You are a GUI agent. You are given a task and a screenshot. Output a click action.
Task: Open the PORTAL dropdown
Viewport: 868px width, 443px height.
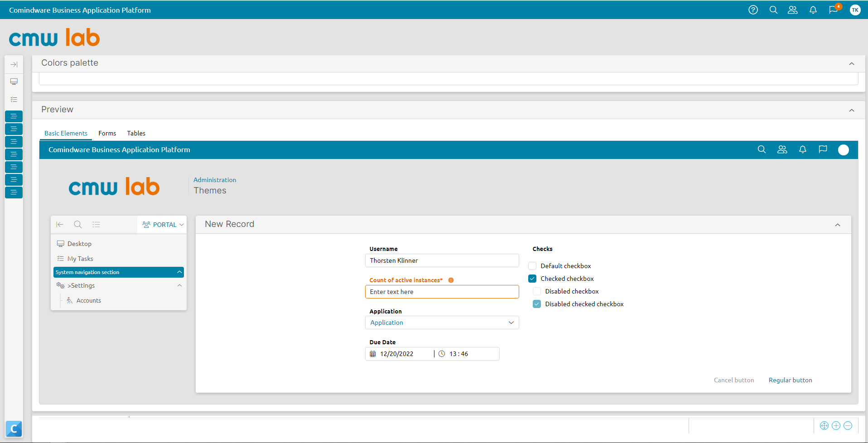coord(163,224)
